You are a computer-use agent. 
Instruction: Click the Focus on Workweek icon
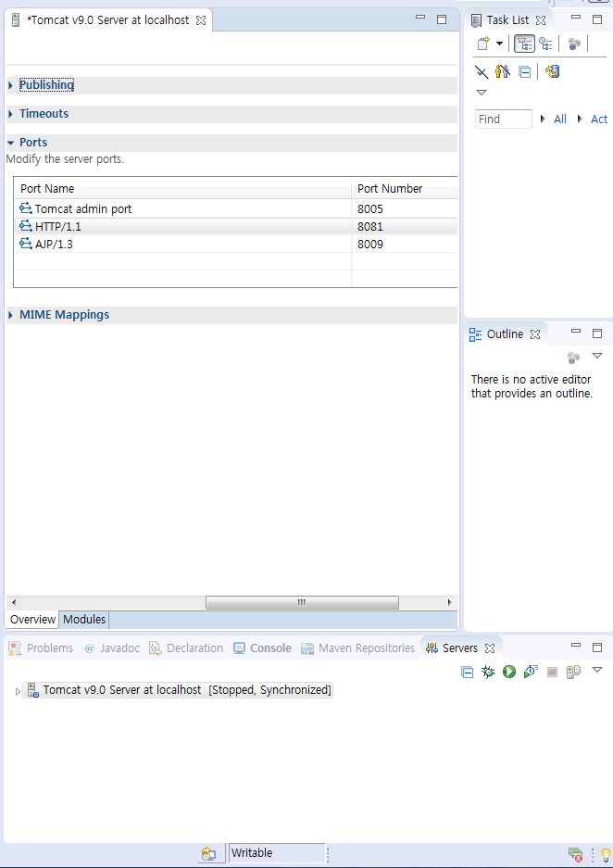(x=574, y=44)
